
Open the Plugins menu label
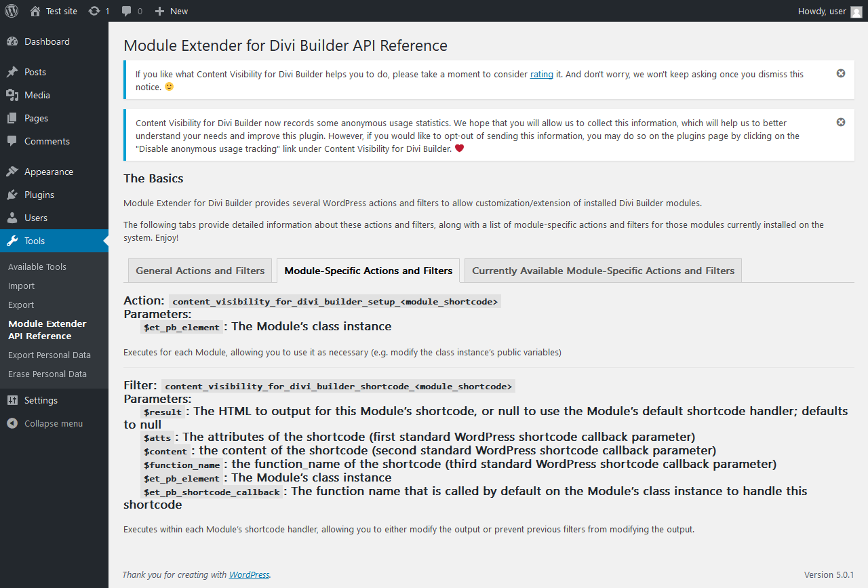[39, 195]
